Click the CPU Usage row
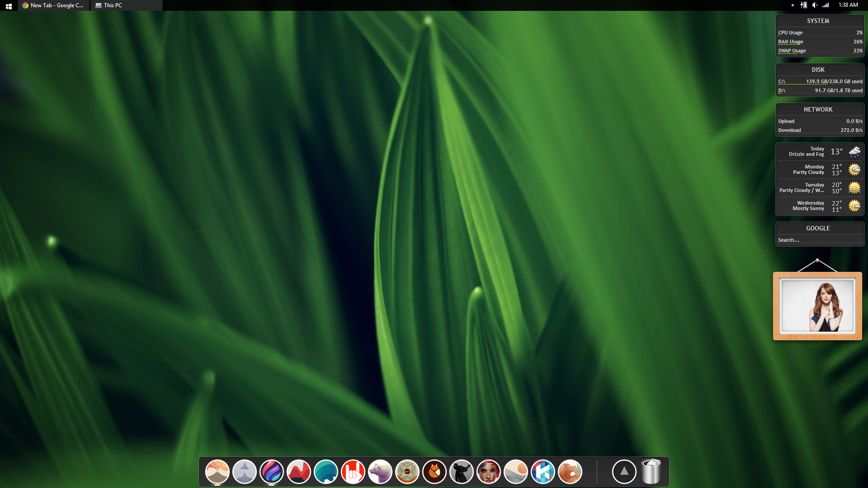 pos(820,33)
